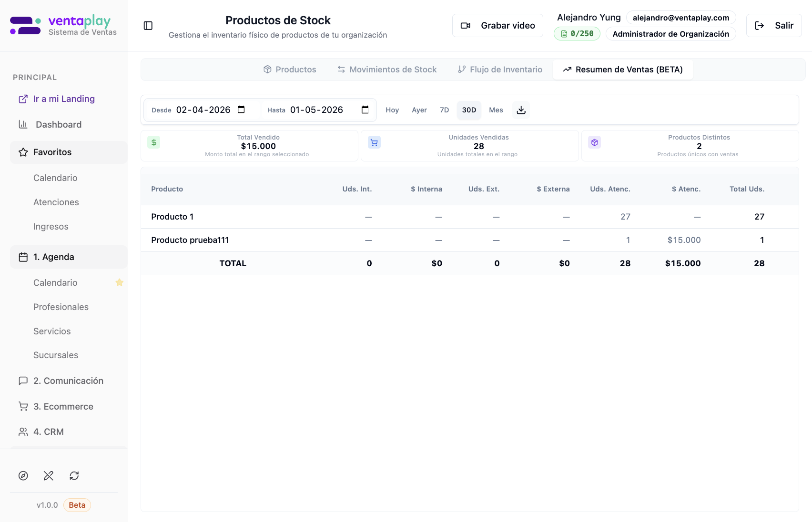
Task: Click the alejandro@ventaplay.com email badge
Action: (681, 18)
